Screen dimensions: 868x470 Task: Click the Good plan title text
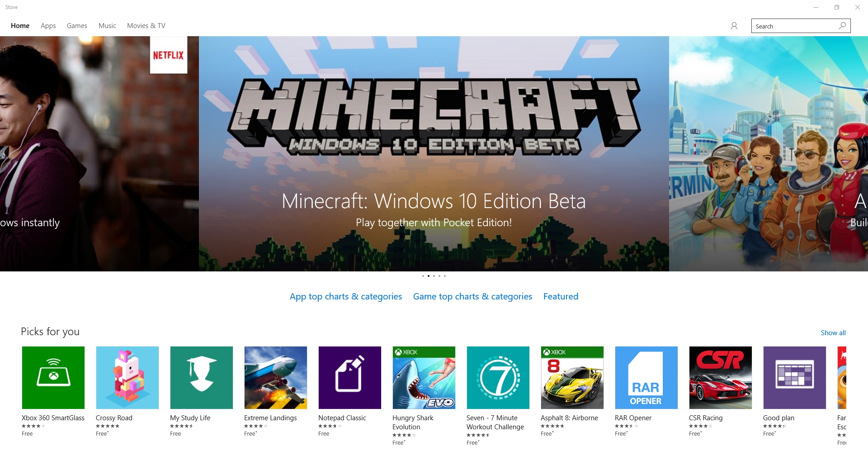(x=778, y=418)
